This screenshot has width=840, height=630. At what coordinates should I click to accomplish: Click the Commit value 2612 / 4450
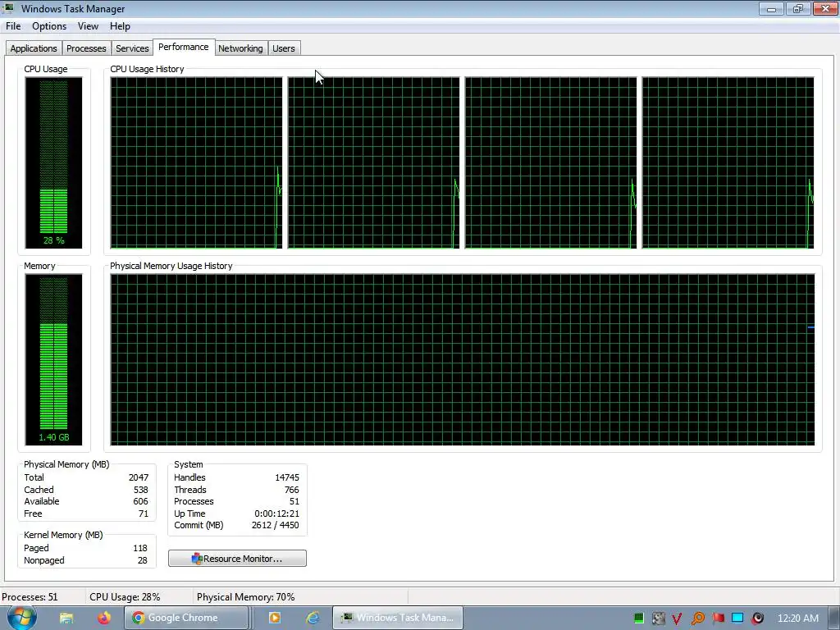[275, 526]
